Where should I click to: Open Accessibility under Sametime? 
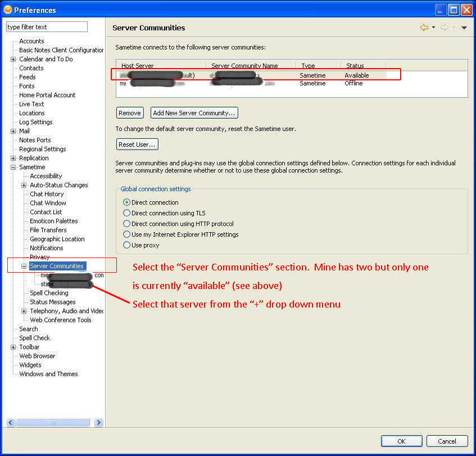[46, 176]
